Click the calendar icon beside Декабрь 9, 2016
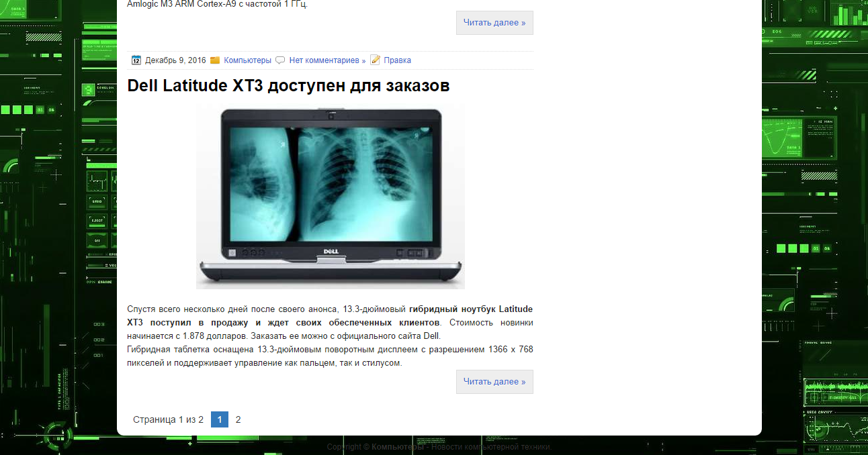 (x=136, y=60)
